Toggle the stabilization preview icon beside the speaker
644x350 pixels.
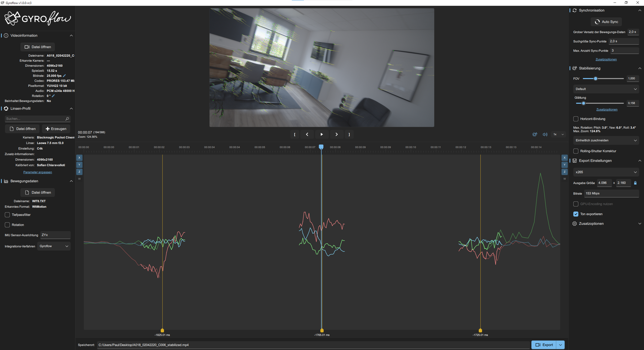535,134
